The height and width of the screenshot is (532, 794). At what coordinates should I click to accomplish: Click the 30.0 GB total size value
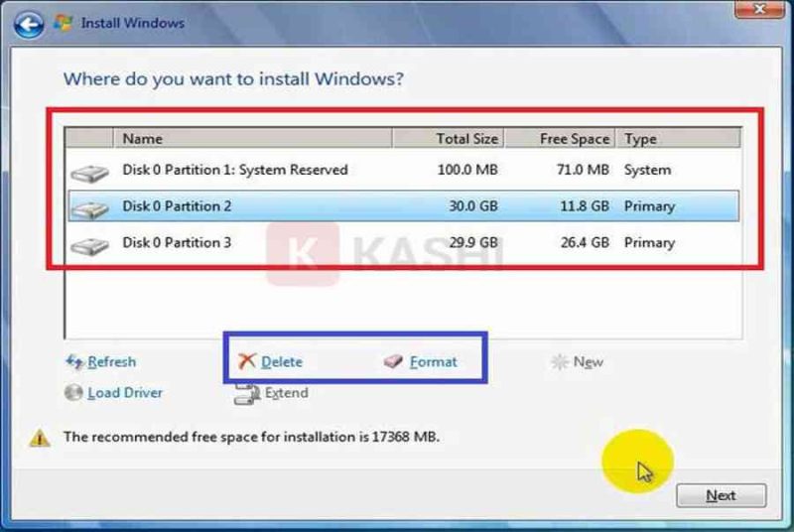(x=473, y=206)
